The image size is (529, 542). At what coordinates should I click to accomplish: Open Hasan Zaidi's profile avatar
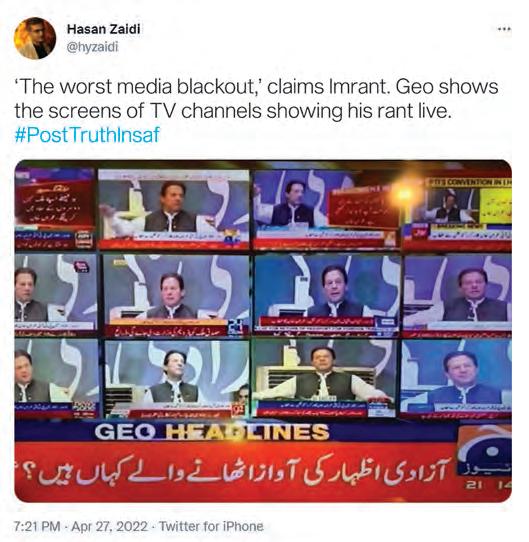pos(35,38)
